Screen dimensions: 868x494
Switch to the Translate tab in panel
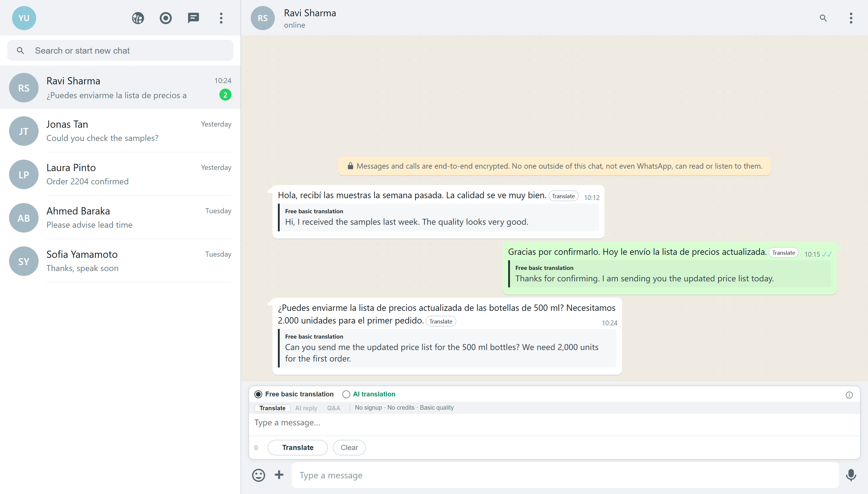(x=272, y=408)
